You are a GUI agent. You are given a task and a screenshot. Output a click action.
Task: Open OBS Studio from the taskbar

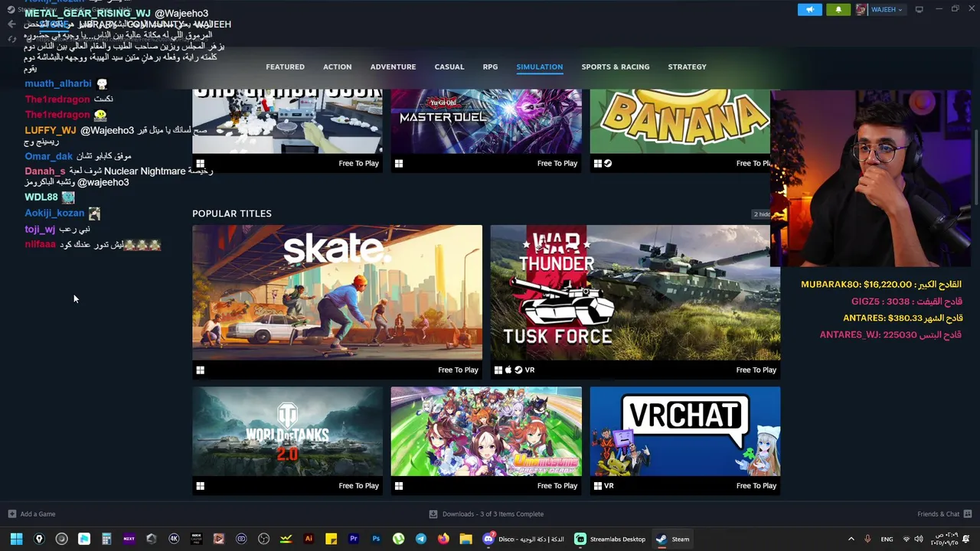click(x=263, y=539)
